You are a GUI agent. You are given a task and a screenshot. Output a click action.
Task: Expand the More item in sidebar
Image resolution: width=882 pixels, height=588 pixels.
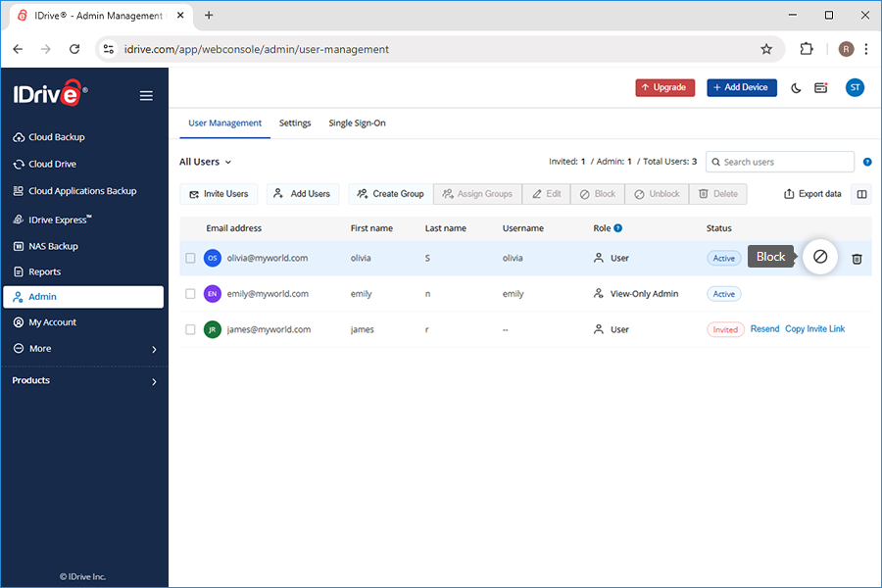click(84, 349)
